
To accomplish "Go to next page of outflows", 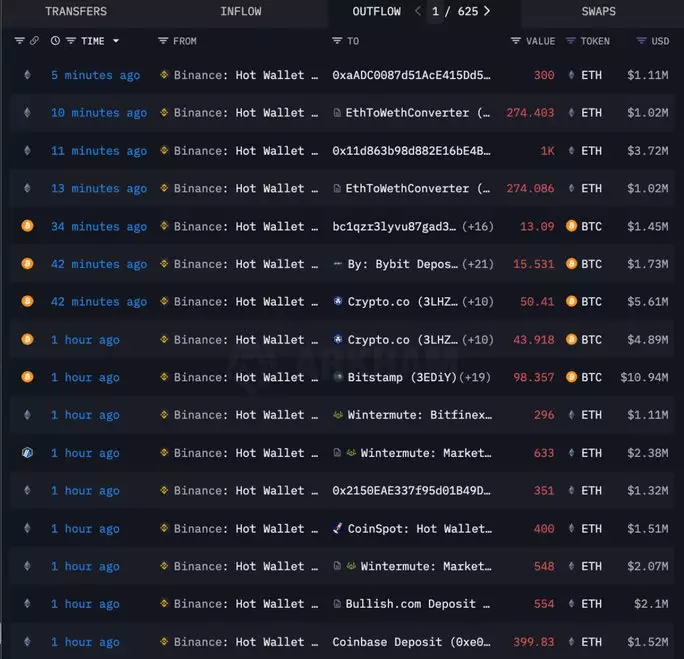I will (487, 11).
